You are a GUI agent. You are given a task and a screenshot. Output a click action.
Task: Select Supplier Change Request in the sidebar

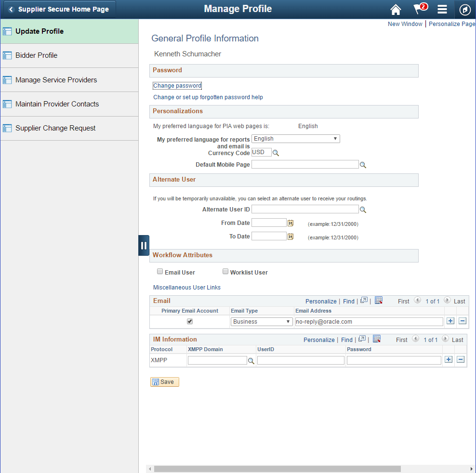click(x=56, y=128)
